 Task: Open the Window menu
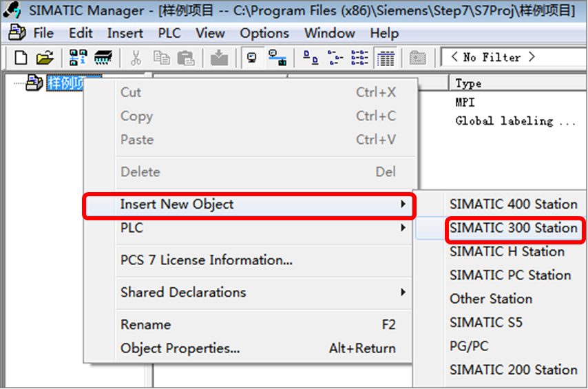pos(330,33)
